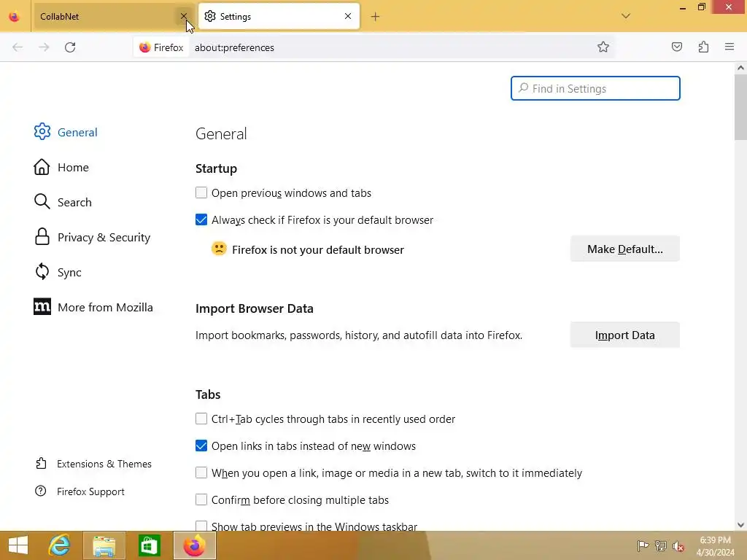Click the Firefox Support question mark icon
The height and width of the screenshot is (560, 747).
41,491
